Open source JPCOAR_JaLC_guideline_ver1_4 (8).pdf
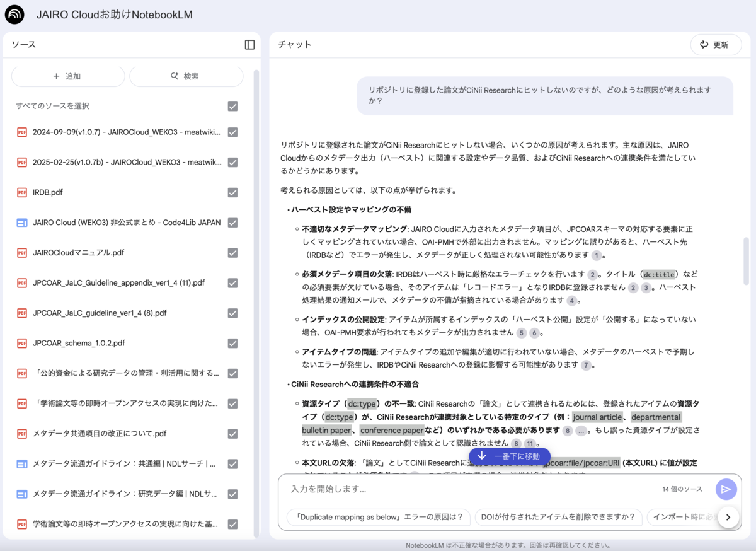The width and height of the screenshot is (756, 551). click(x=100, y=313)
